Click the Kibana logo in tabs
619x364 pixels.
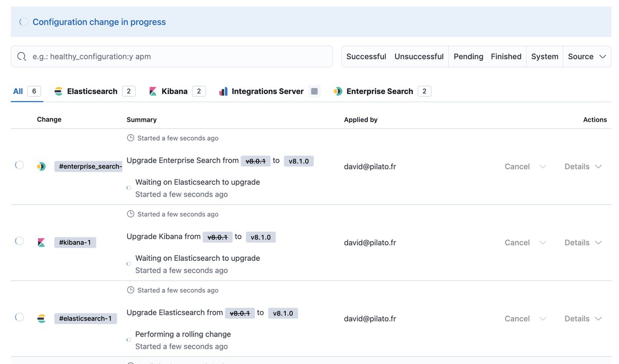pyautogui.click(x=153, y=91)
